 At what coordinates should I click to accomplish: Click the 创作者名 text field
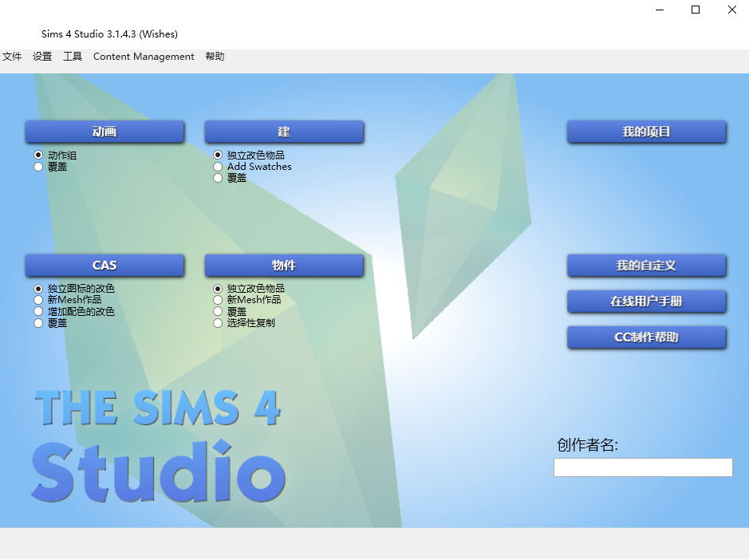(643, 467)
